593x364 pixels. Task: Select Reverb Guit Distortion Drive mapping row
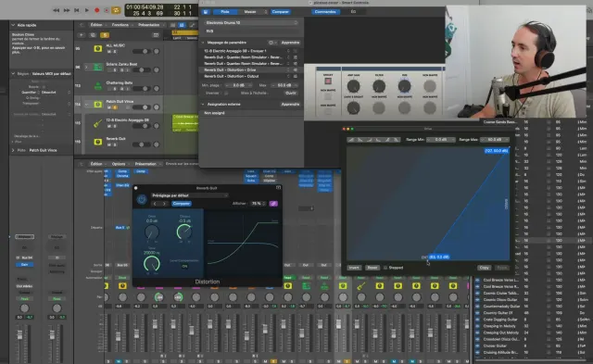250,69
